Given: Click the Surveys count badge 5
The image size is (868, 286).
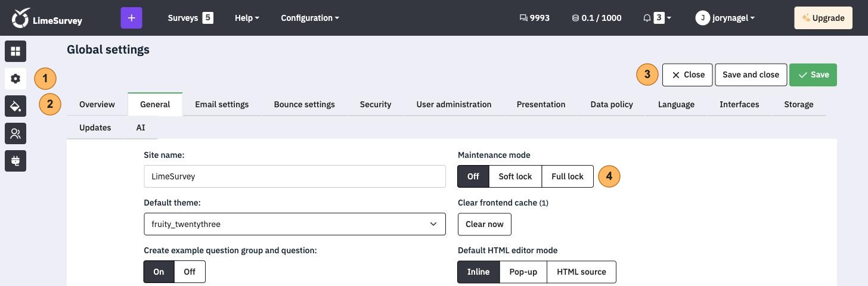Looking at the screenshot, I should (207, 18).
